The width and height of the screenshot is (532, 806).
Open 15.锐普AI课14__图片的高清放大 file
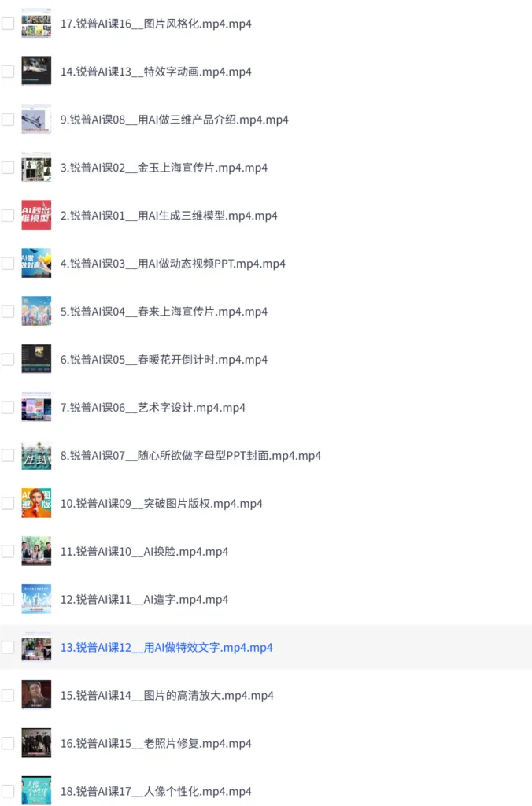click(x=167, y=696)
